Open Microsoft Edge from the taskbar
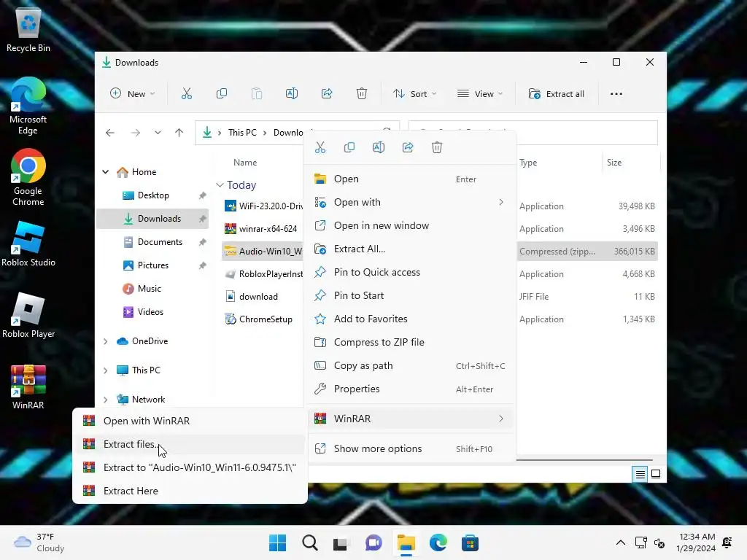Viewport: 747px width, 560px height. [x=438, y=542]
